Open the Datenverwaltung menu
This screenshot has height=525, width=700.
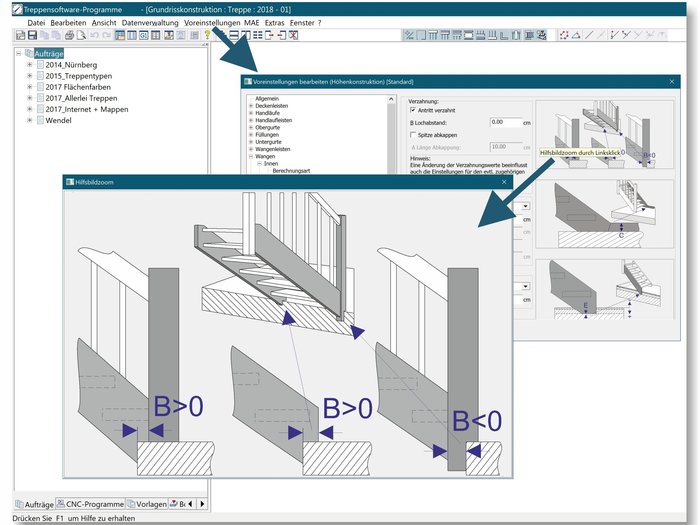tap(151, 22)
